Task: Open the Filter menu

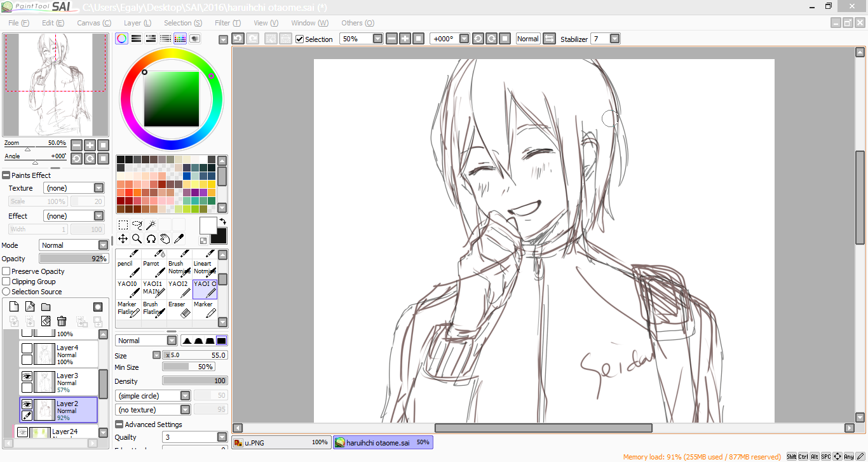Action: (x=227, y=23)
